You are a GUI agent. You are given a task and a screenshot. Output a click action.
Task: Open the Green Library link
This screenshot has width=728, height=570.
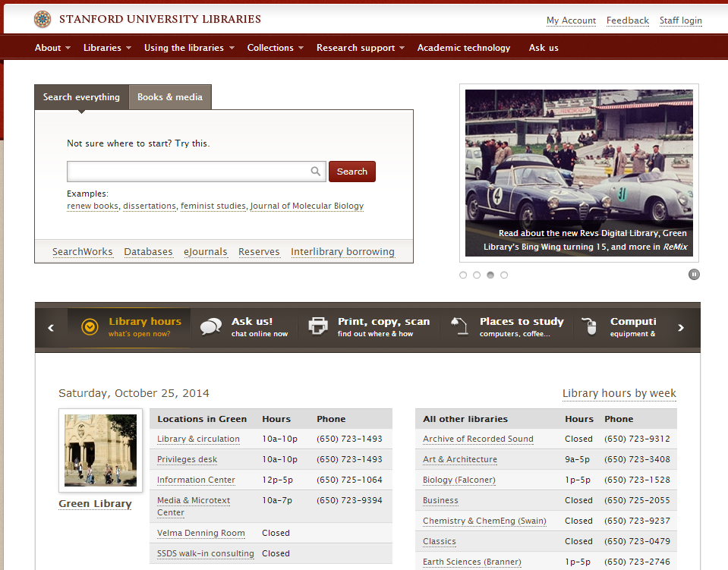pos(95,504)
